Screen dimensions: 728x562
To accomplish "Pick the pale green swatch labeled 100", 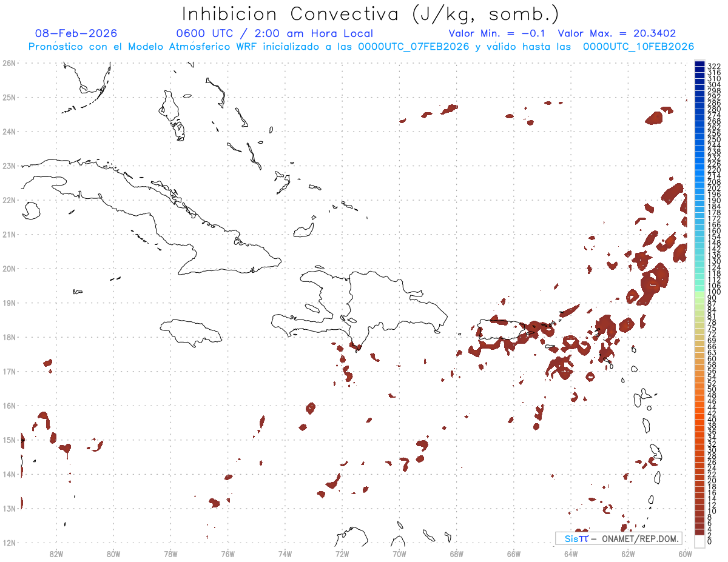I will pos(699,294).
